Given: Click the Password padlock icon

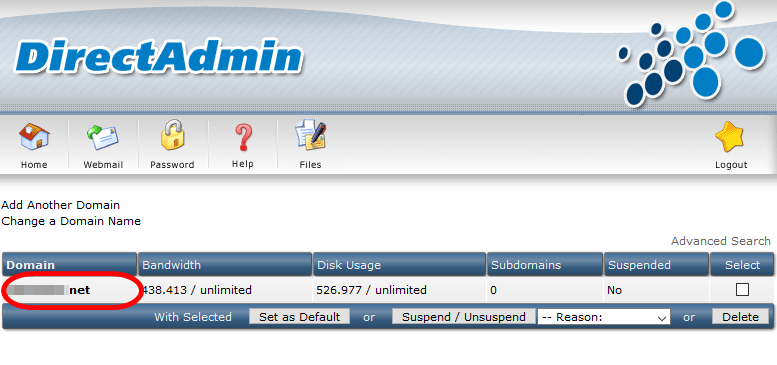Looking at the screenshot, I should pos(172,135).
